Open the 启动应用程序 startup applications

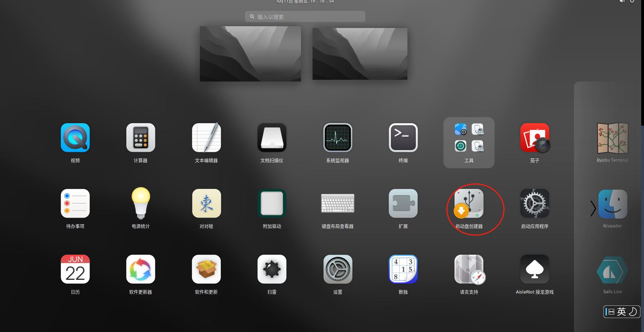tap(534, 204)
